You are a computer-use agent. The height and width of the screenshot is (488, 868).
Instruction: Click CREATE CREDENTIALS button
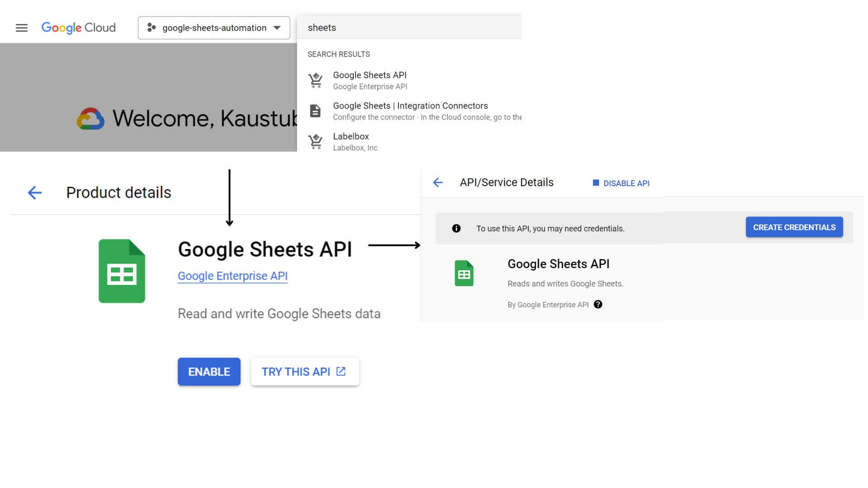794,227
